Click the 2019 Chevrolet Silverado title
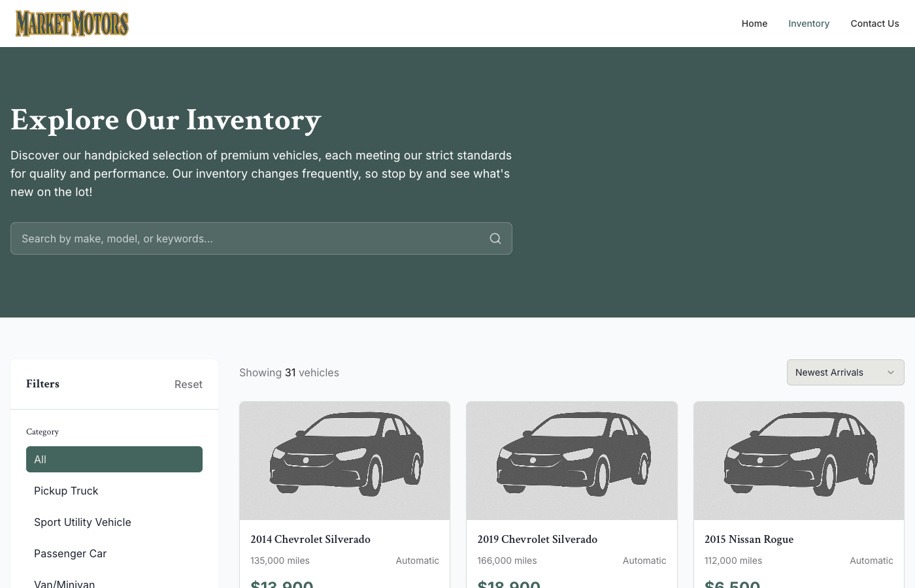This screenshot has height=588, width=915. click(x=537, y=539)
